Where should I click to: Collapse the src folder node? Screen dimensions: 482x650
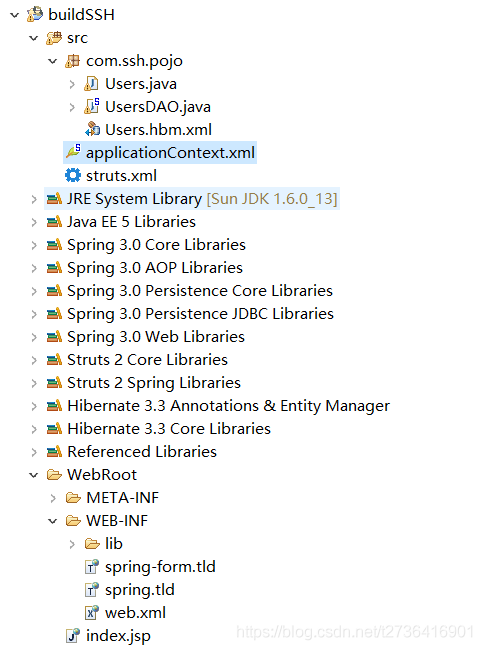point(34,38)
